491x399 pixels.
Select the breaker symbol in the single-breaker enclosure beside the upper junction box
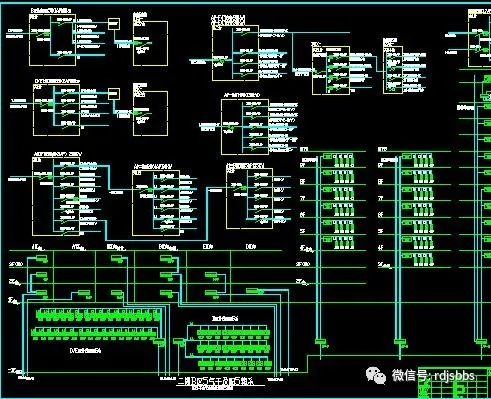tap(142, 43)
